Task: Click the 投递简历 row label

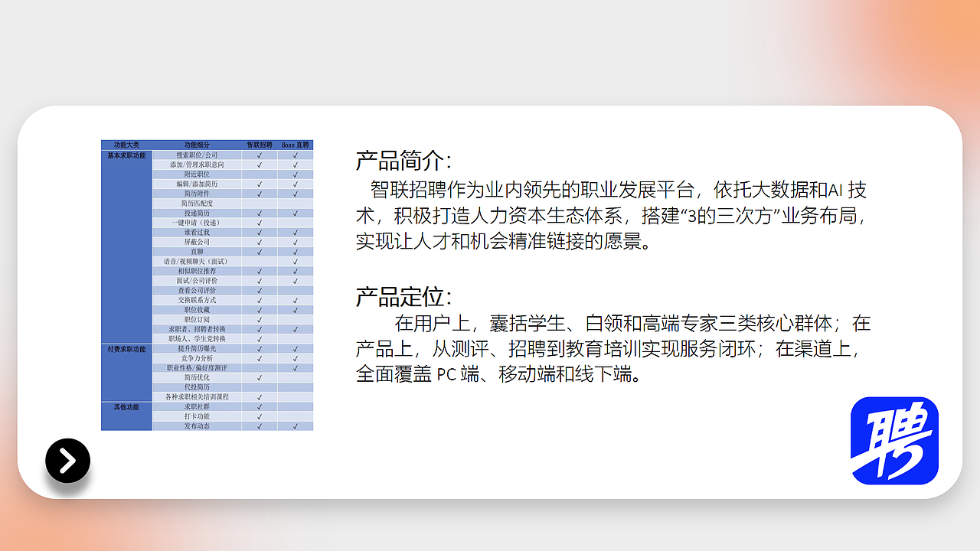Action: pyautogui.click(x=197, y=214)
